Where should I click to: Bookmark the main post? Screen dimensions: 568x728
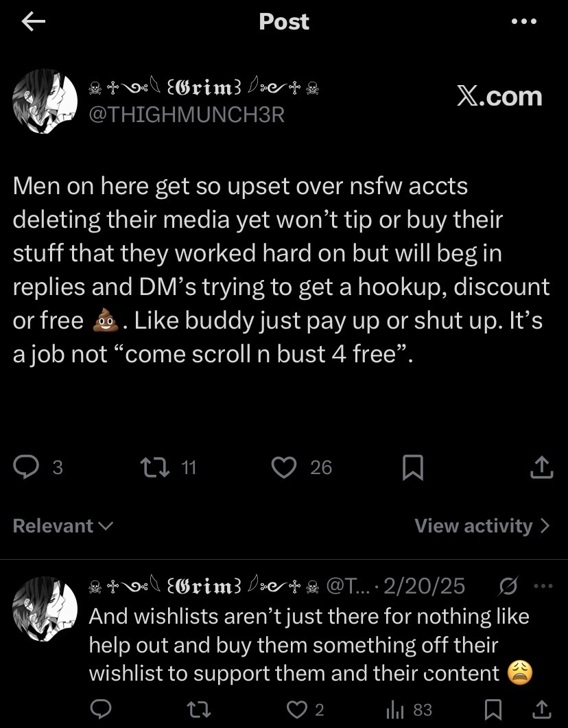coord(412,468)
